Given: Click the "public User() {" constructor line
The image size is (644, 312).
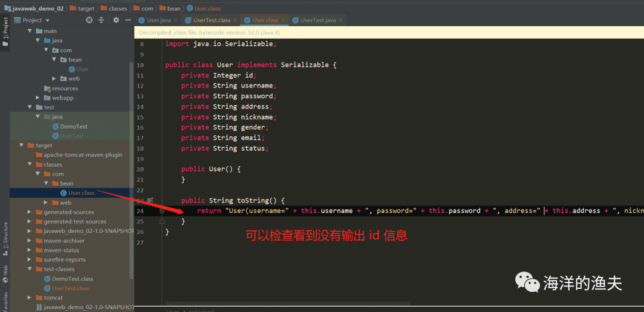Looking at the screenshot, I should click(x=210, y=169).
